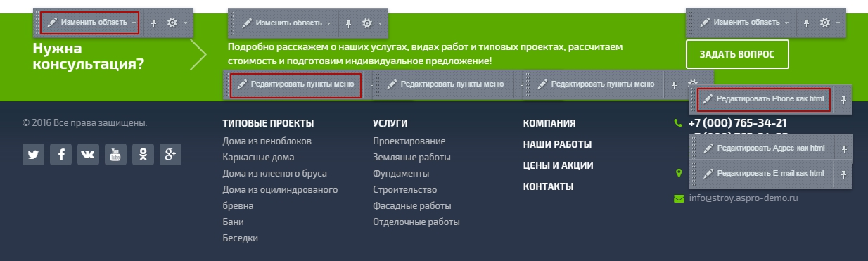Toggle pin next to 'Редактировать E-mail как html'
The image size is (868, 261).
[x=843, y=174]
